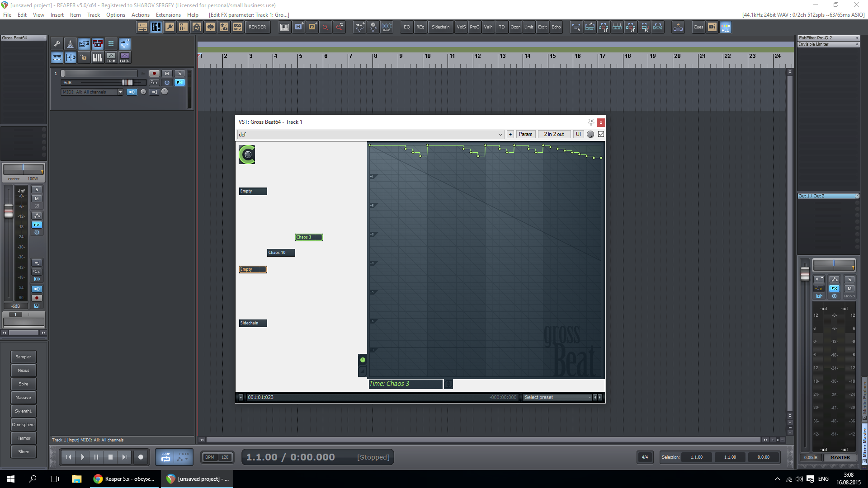Open the CPU performance meter icon
Screen dimensions: 868x488
coord(237,27)
